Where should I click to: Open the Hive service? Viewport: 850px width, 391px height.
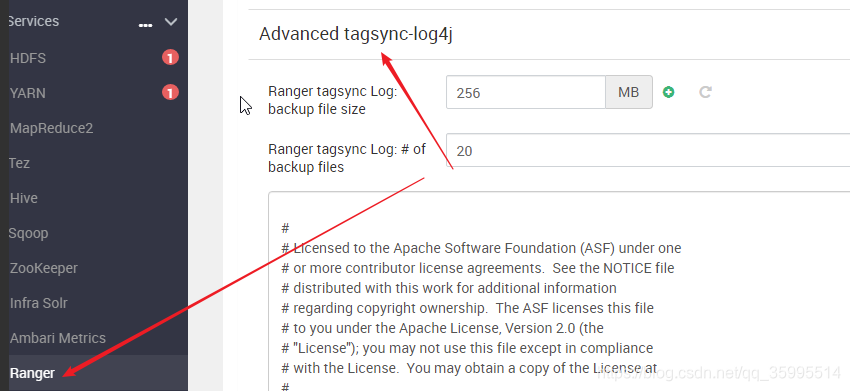tap(24, 198)
